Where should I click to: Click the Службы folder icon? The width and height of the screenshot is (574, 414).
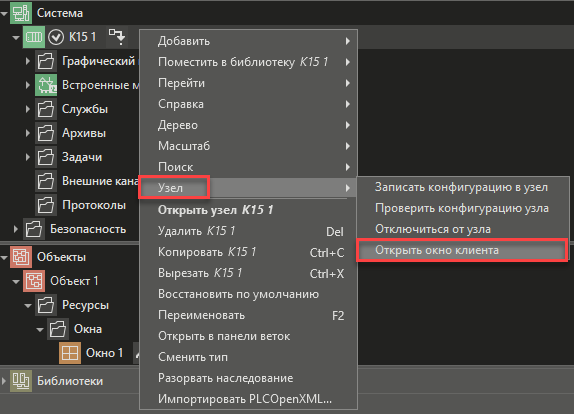click(x=46, y=109)
